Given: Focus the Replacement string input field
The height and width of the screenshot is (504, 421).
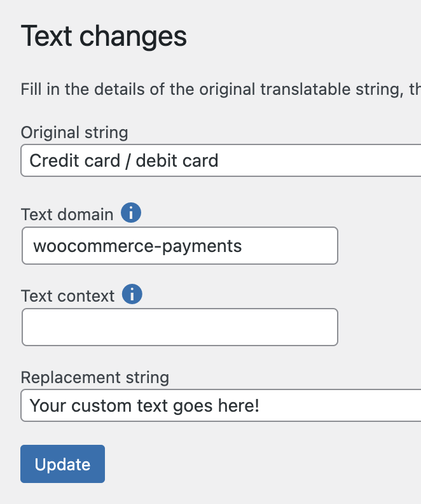Looking at the screenshot, I should pyautogui.click(x=221, y=405).
